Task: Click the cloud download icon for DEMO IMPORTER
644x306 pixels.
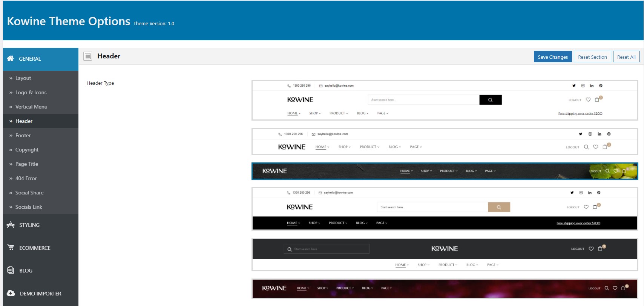Action: (11, 293)
